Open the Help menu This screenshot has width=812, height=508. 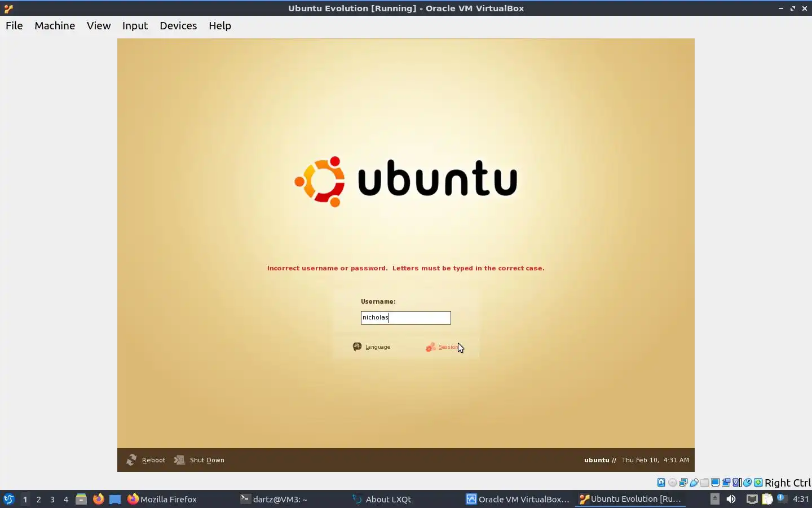(220, 26)
